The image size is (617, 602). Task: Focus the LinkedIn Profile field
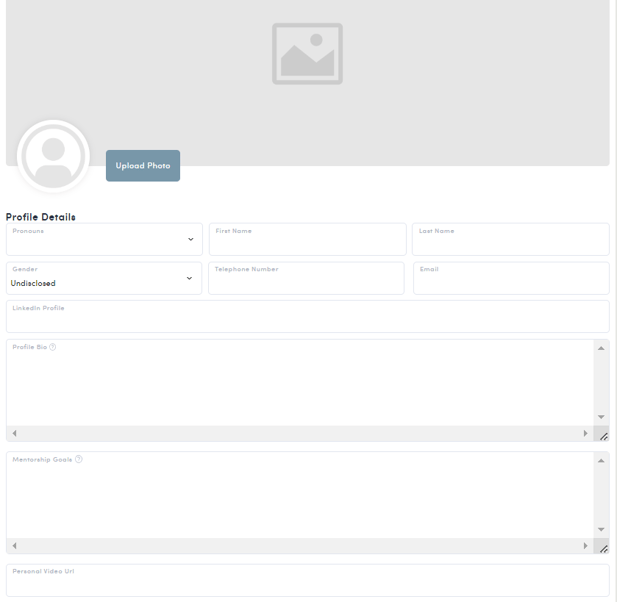308,316
